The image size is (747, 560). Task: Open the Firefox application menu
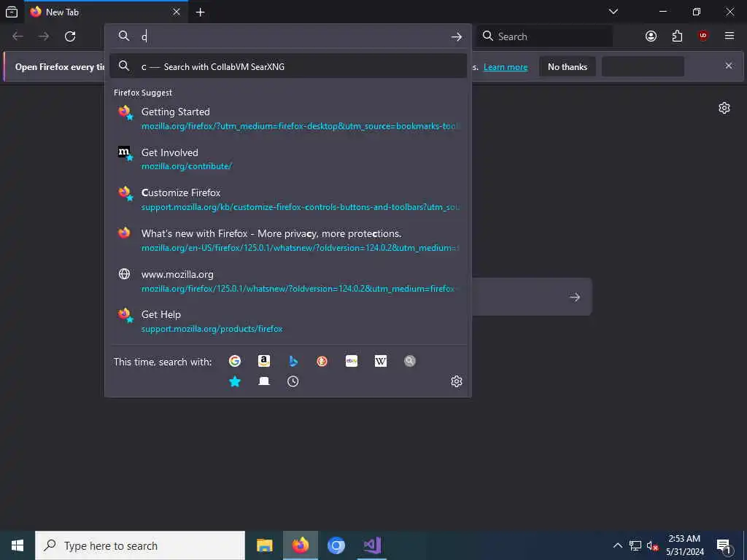click(729, 36)
